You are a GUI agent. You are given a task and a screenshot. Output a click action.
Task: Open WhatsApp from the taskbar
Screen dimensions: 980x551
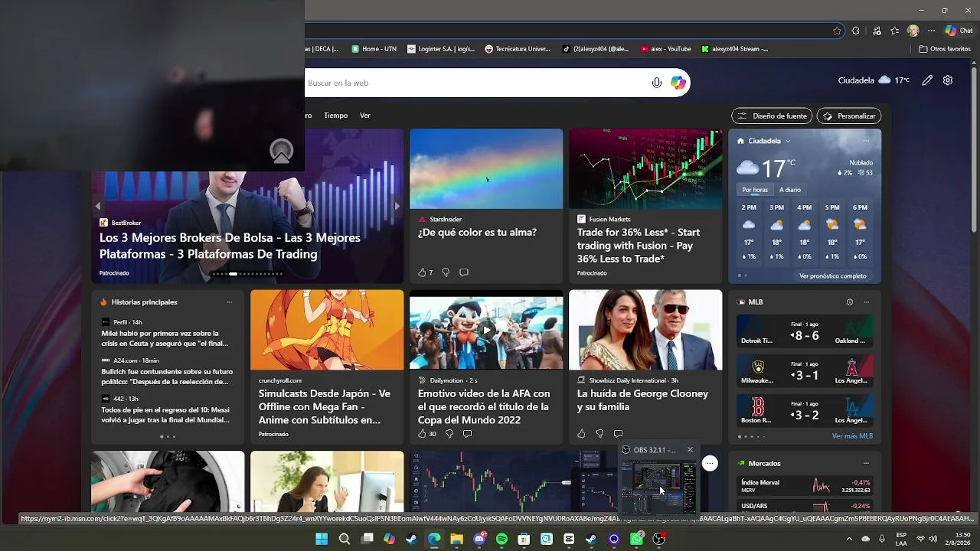point(636,539)
